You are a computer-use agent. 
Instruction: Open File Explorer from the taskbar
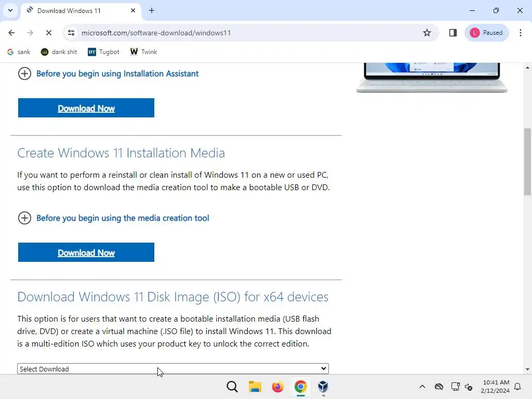(x=255, y=387)
